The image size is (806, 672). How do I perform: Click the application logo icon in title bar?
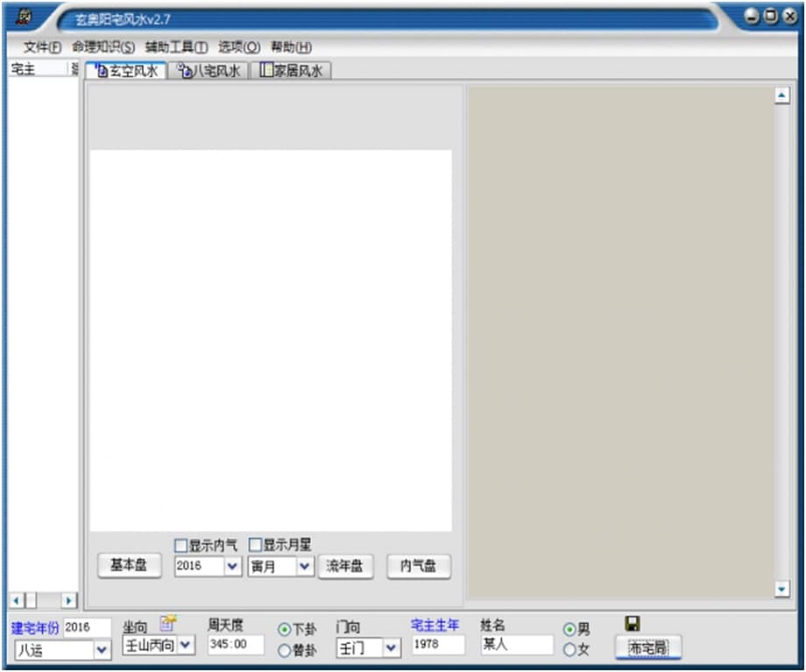point(24,17)
